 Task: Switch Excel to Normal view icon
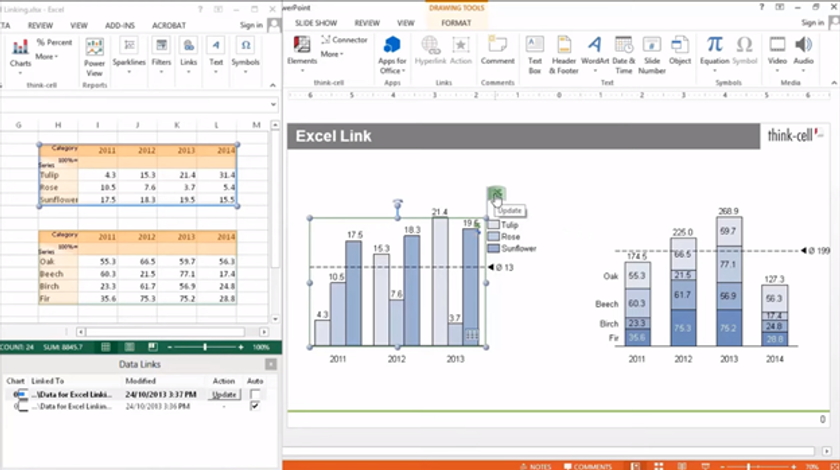[x=106, y=347]
